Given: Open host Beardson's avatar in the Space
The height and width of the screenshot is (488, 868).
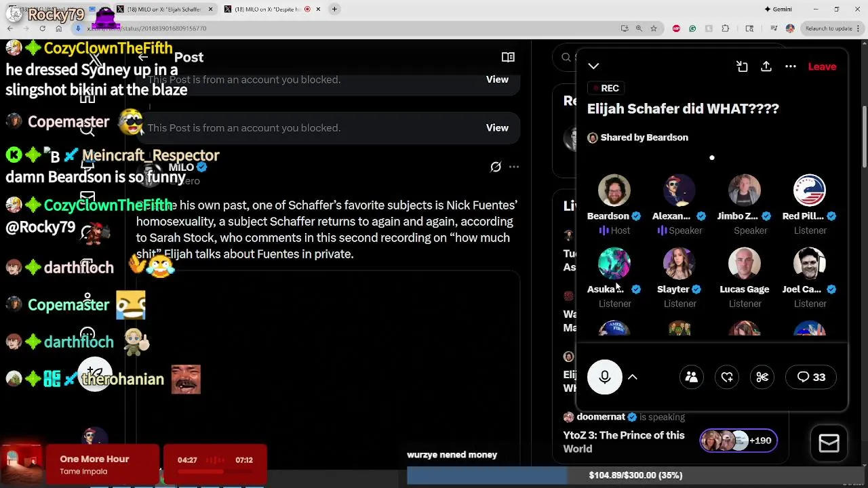Looking at the screenshot, I should 614,190.
